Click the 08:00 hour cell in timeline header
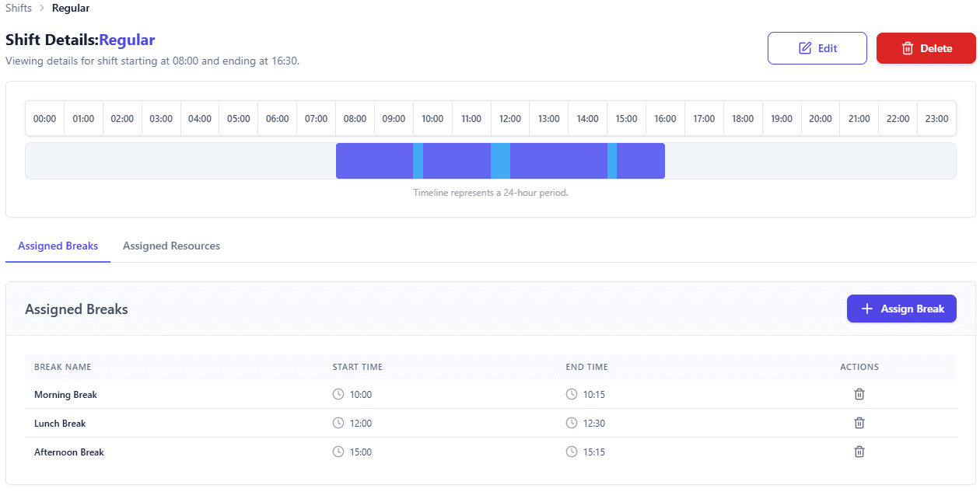 [x=355, y=119]
